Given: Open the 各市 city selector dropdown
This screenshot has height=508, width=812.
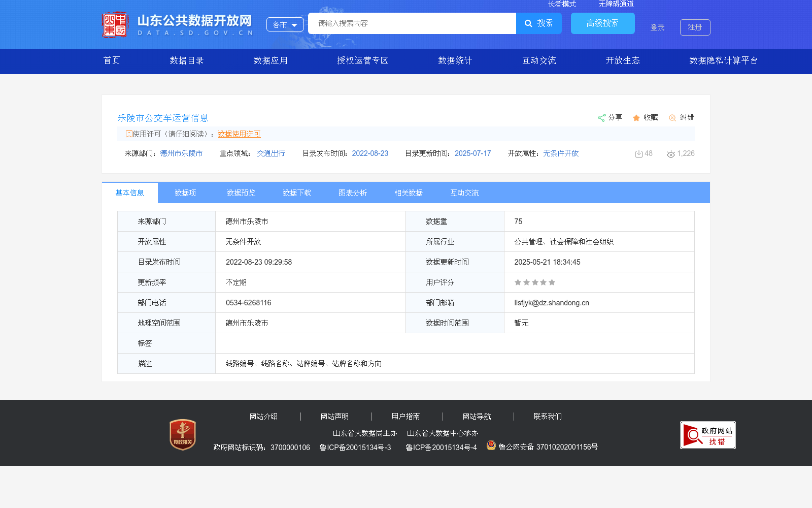Looking at the screenshot, I should tap(285, 24).
